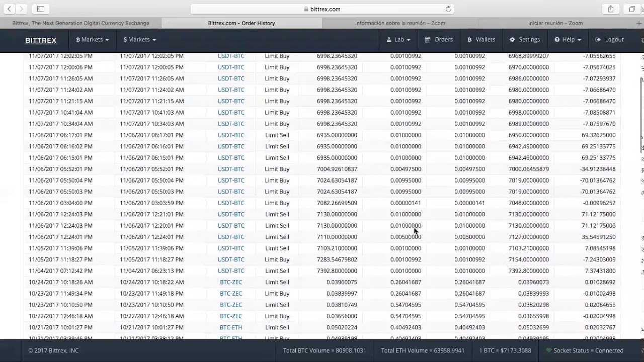
Task: Click the amount 0.02084655
Action: [x=600, y=305]
